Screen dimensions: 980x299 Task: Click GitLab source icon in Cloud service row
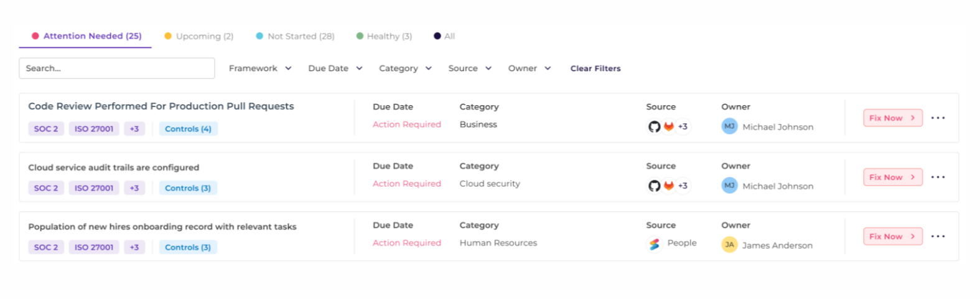668,186
